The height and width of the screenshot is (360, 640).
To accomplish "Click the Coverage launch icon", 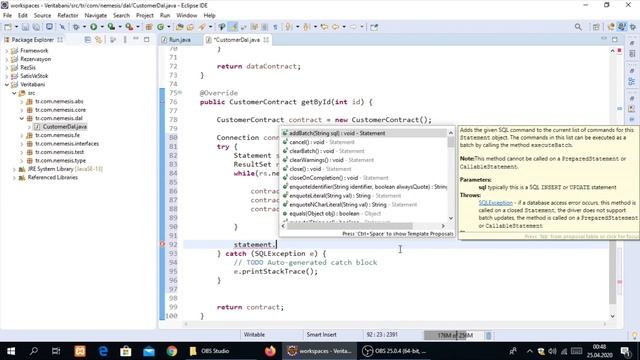I will coord(111,27).
